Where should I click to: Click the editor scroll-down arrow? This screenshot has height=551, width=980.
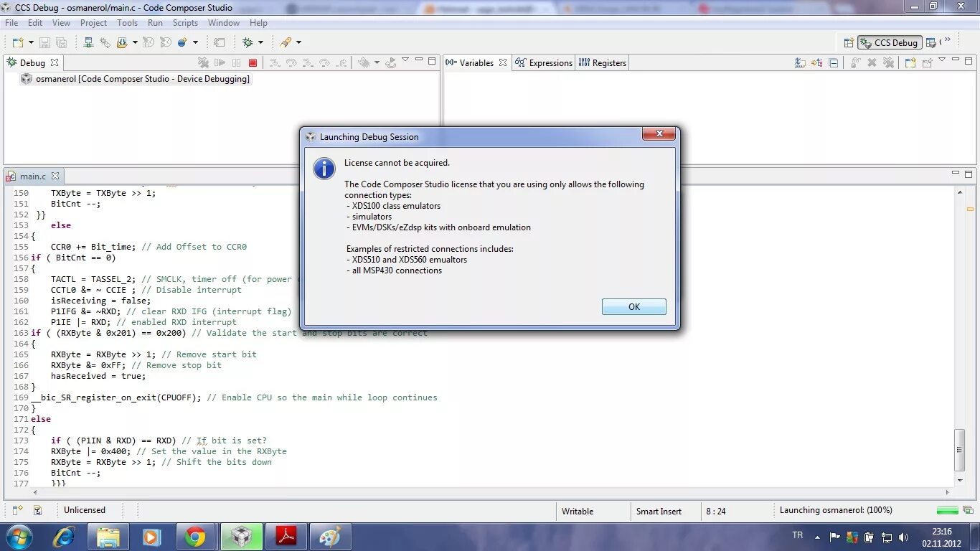click(x=960, y=480)
